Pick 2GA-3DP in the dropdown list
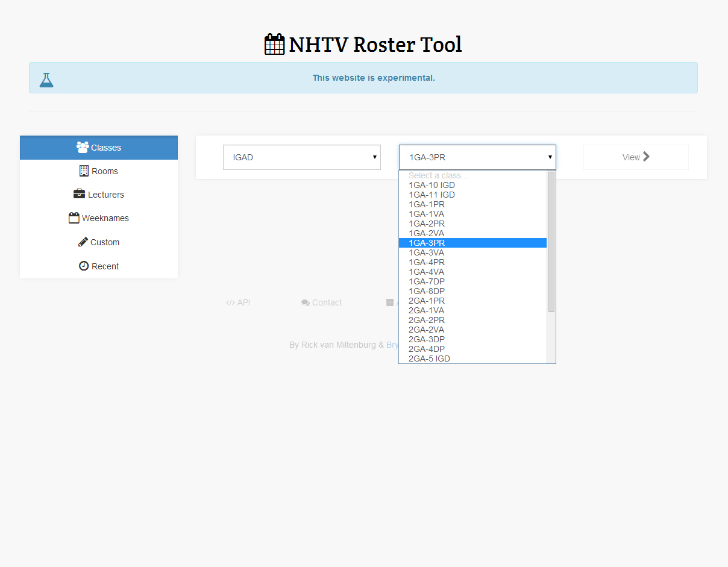Viewport: 728px width, 567px height. (x=472, y=339)
